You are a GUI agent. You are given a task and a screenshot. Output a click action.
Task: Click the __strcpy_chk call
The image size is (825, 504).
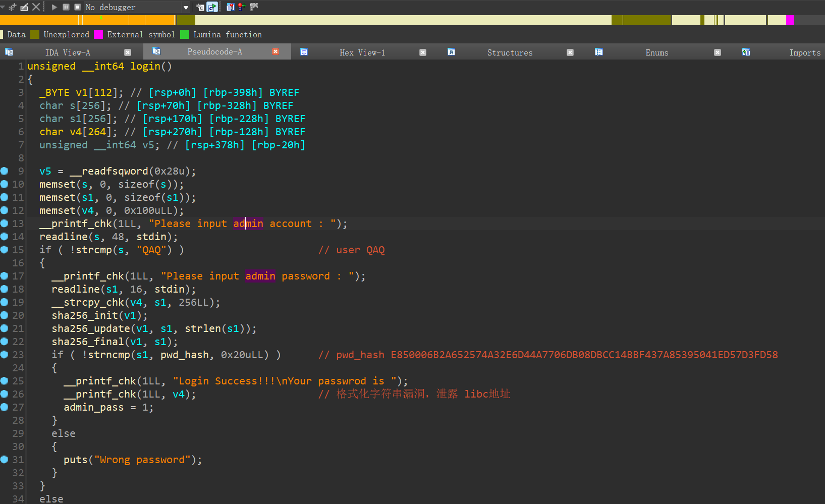(x=88, y=302)
